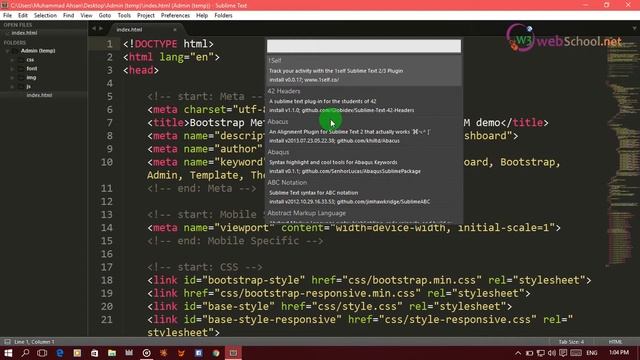
Task: Open the Windows Start menu
Action: pyautogui.click(x=8, y=353)
